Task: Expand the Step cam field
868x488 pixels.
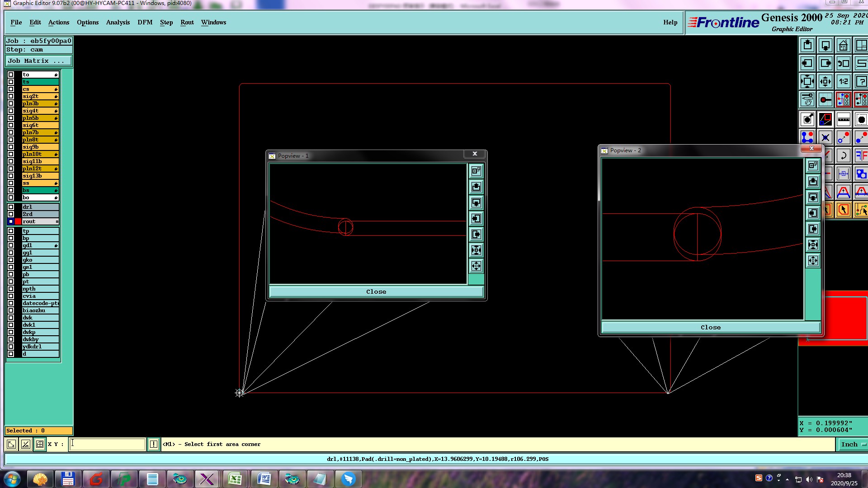Action: coord(38,50)
